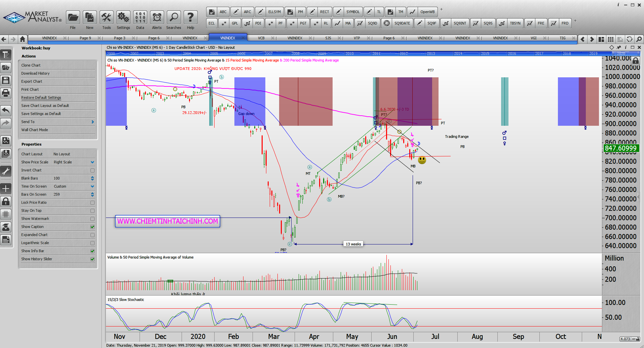Toggle the Show Caption checkbox
This screenshot has height=348, width=644.
click(92, 227)
